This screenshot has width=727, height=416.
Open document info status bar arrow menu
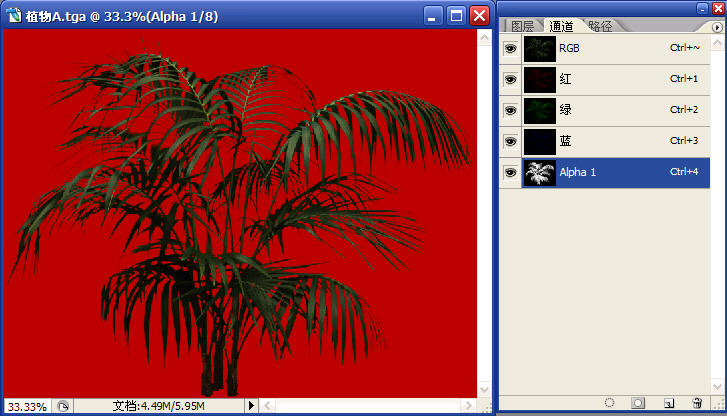[251, 406]
